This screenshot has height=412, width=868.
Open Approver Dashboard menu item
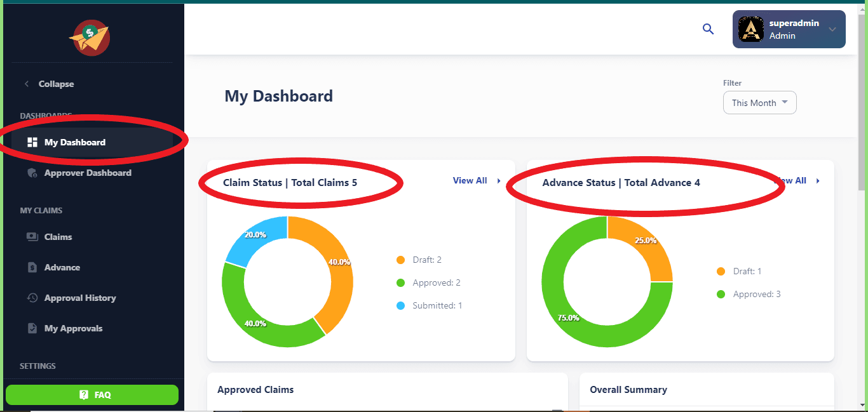(x=88, y=173)
